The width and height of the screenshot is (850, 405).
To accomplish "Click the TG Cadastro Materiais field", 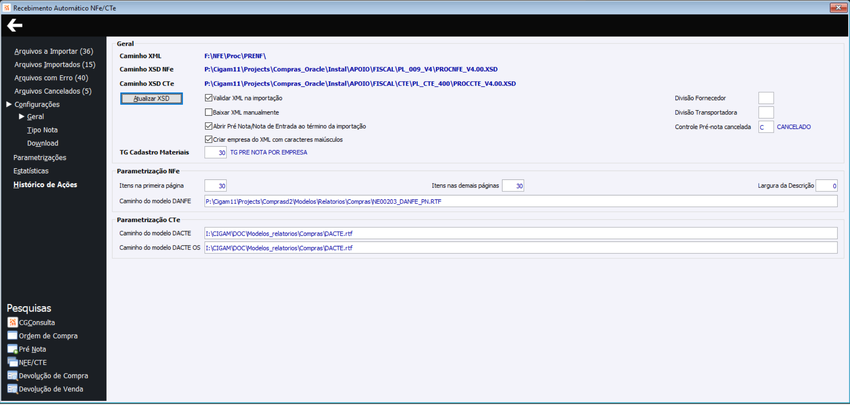I will click(x=216, y=153).
